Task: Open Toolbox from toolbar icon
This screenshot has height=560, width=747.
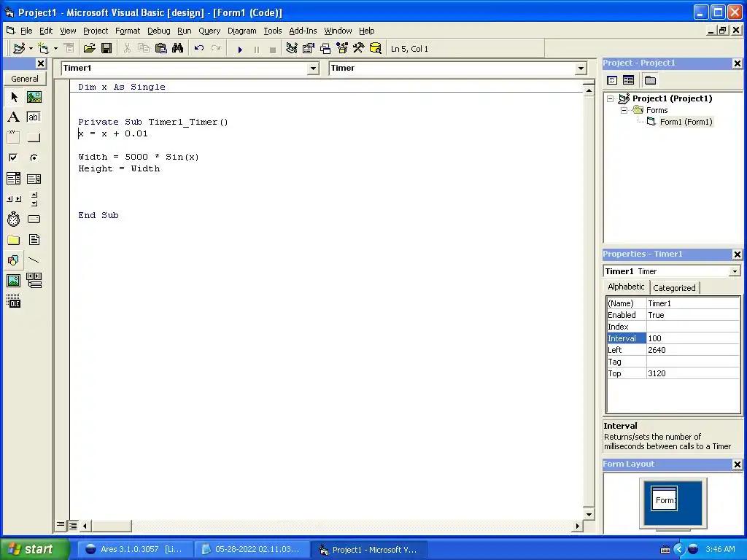Action: (359, 49)
